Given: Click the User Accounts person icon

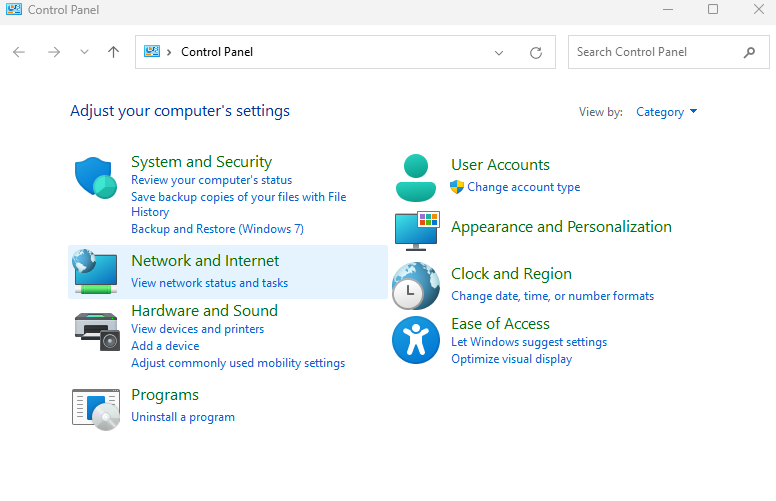Looking at the screenshot, I should click(416, 178).
